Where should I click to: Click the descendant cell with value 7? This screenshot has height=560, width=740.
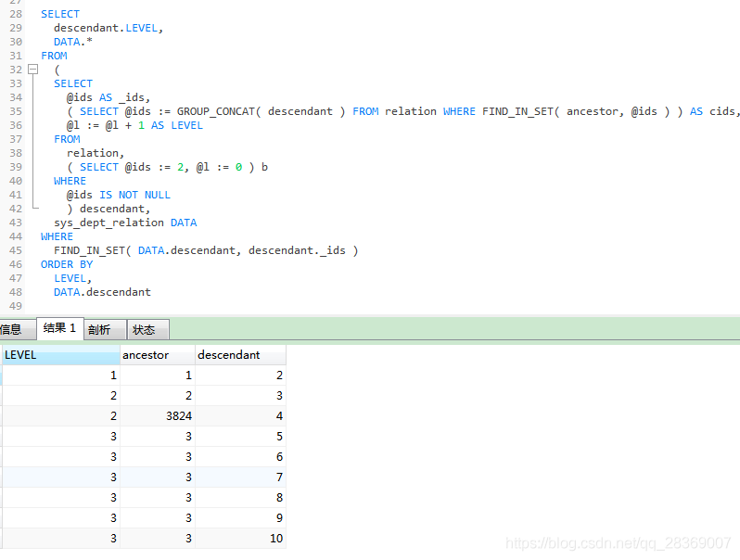point(240,477)
